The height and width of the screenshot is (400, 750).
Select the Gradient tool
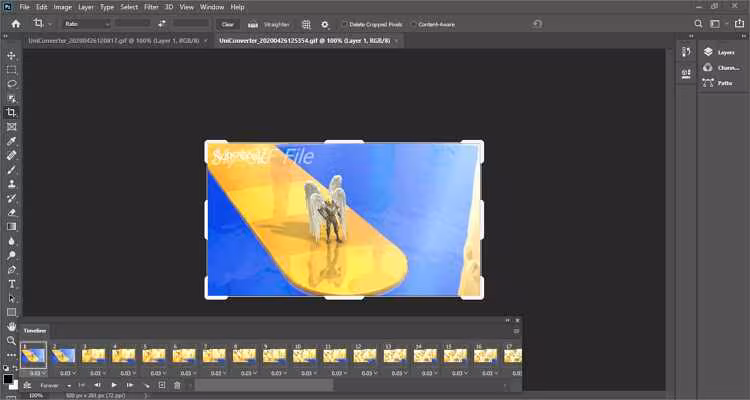[11, 226]
